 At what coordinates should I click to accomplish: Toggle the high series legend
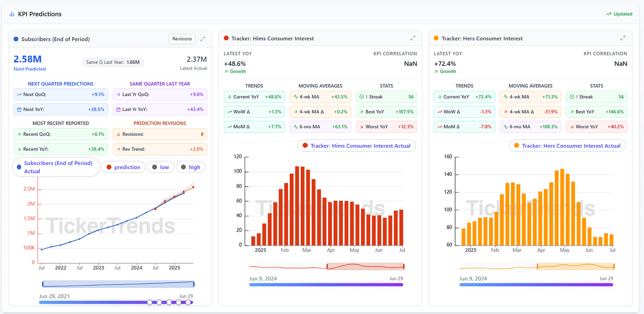[x=191, y=167]
